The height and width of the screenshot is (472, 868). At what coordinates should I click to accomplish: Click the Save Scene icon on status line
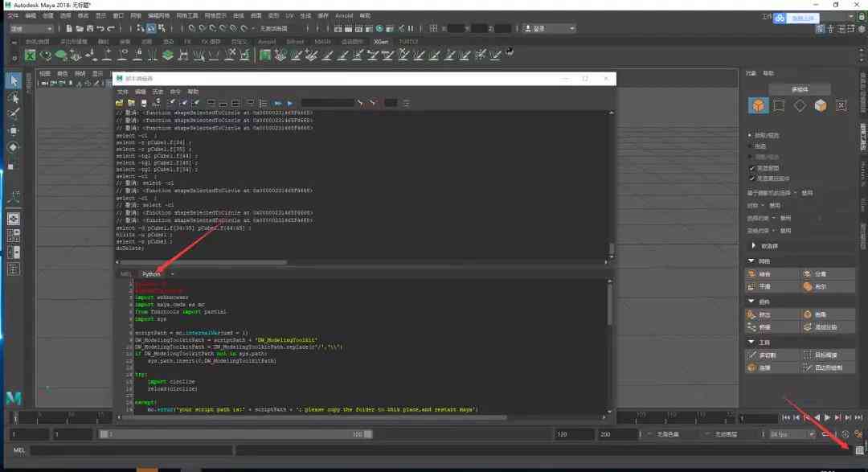pyautogui.click(x=90, y=28)
